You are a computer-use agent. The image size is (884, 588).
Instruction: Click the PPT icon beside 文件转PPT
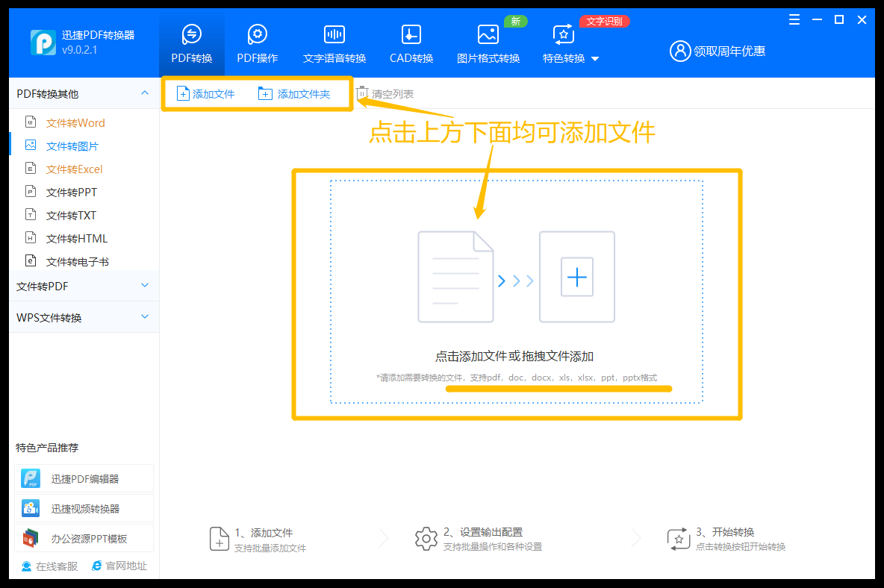[x=31, y=192]
